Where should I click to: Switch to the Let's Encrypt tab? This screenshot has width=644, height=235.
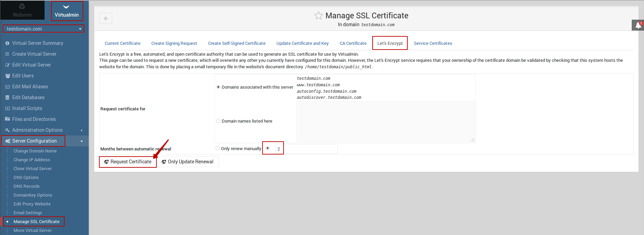coord(390,43)
